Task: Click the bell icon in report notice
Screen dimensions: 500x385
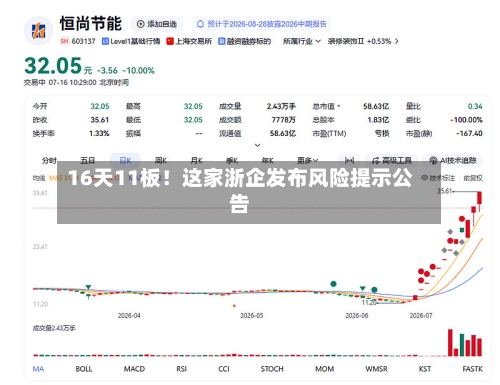Action: pyautogui.click(x=200, y=24)
